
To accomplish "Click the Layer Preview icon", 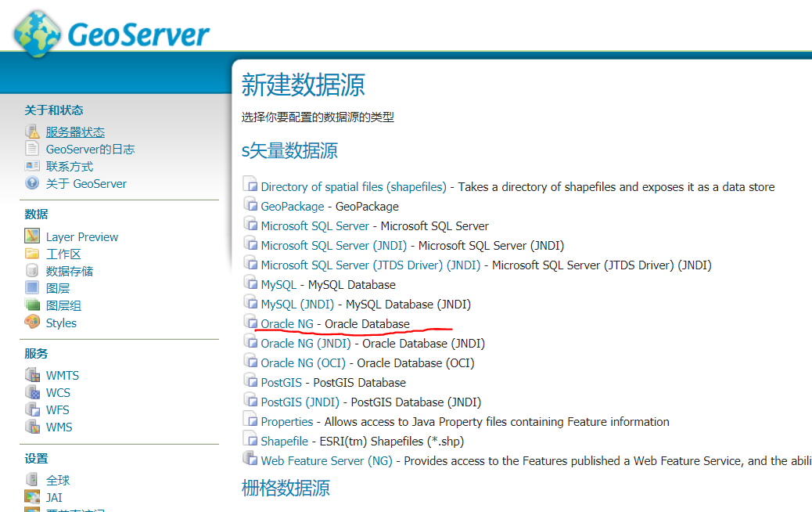I will coord(32,236).
